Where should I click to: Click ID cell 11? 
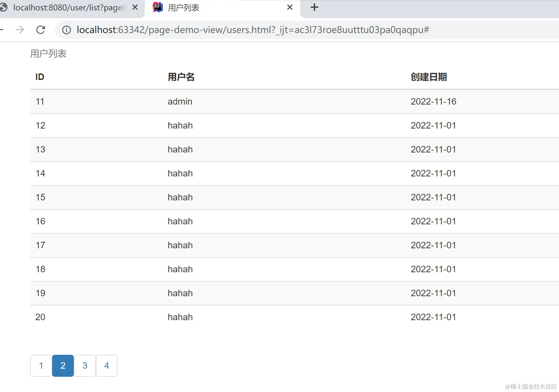pyautogui.click(x=40, y=102)
